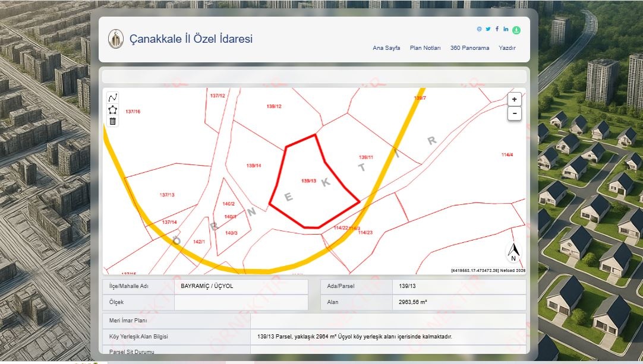The height and width of the screenshot is (364, 643).
Task: Click the Çanakkale İl Özel İdaresi title
Action: [x=191, y=39]
